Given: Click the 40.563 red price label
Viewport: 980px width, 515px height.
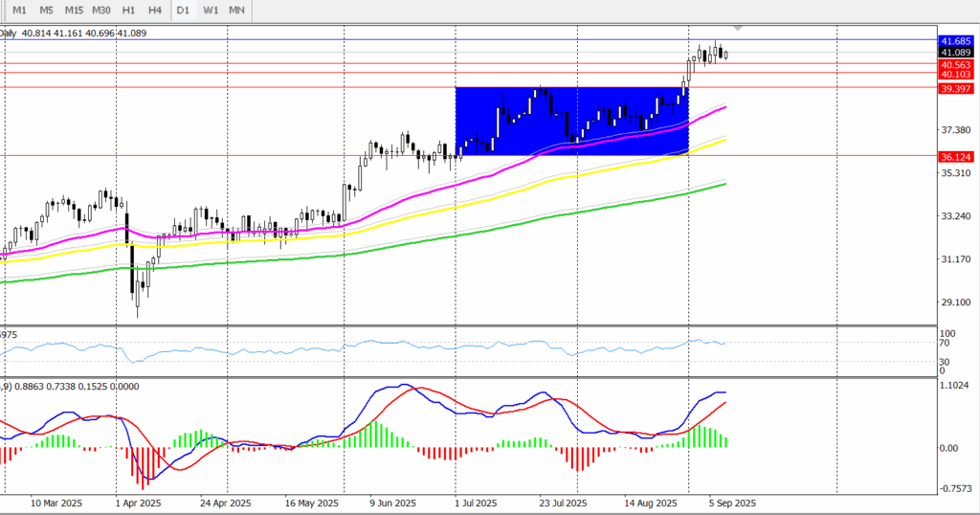Looking at the screenshot, I should [x=956, y=64].
